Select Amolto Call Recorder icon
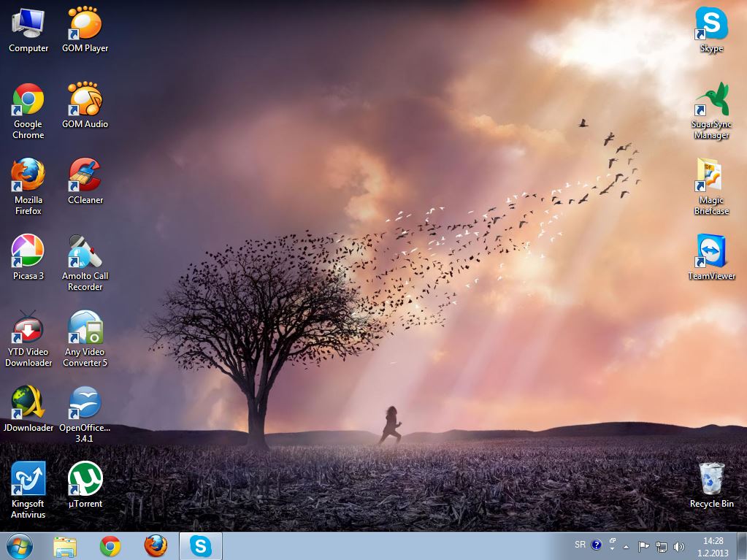Image resolution: width=747 pixels, height=560 pixels. coord(85,262)
